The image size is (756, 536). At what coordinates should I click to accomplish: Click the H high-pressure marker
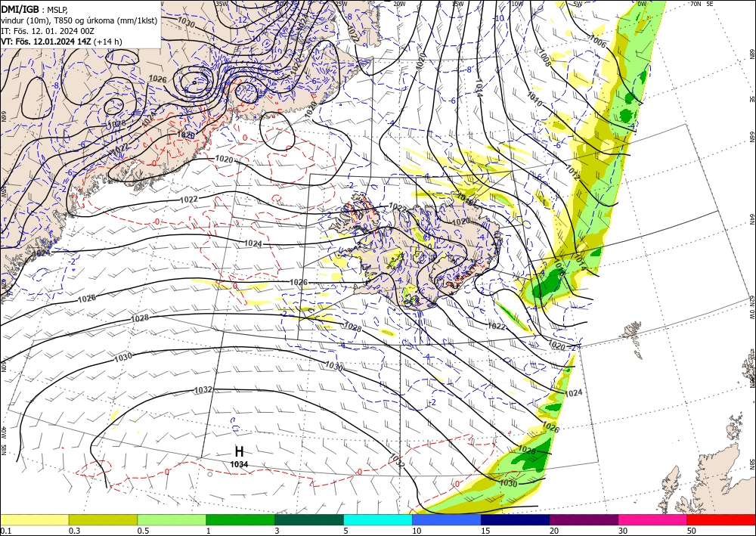[x=239, y=451]
